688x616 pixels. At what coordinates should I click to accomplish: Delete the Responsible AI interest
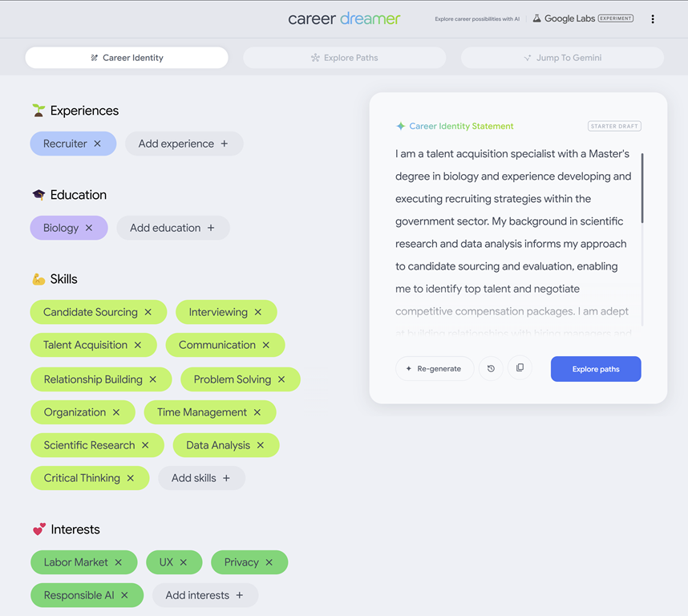click(125, 595)
